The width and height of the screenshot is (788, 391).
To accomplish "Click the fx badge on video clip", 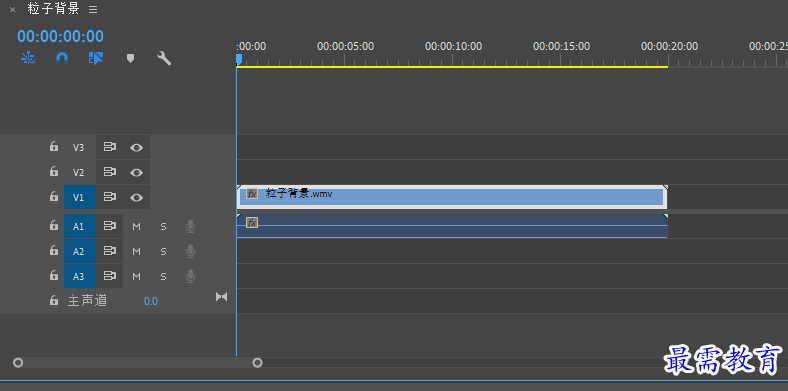I will point(252,193).
